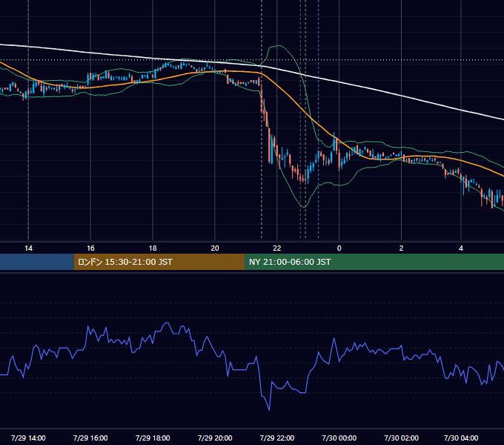504x445 pixels.
Task: Click the '7/30 04:00' label on indicator axis
Action: [x=461, y=438]
